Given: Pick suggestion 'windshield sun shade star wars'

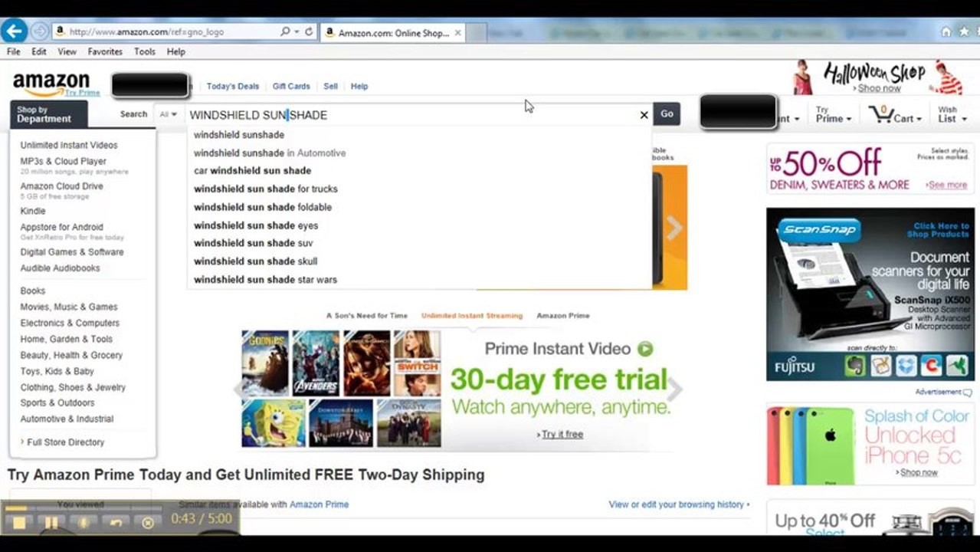Looking at the screenshot, I should pyautogui.click(x=419, y=280).
